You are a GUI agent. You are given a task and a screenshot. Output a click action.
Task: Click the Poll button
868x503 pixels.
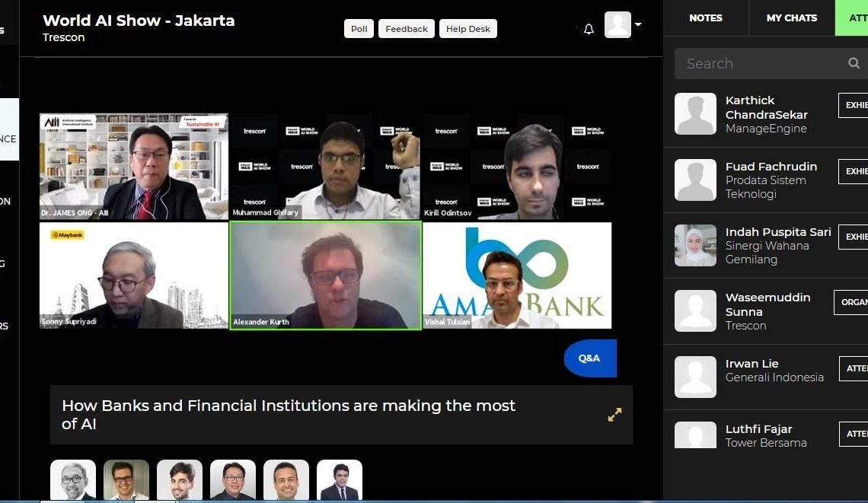[359, 29]
